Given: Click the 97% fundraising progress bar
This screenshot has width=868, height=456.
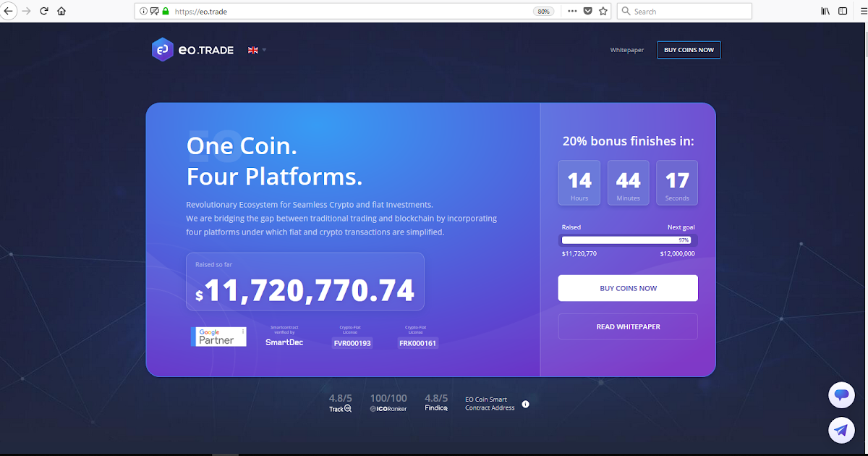Looking at the screenshot, I should [627, 239].
